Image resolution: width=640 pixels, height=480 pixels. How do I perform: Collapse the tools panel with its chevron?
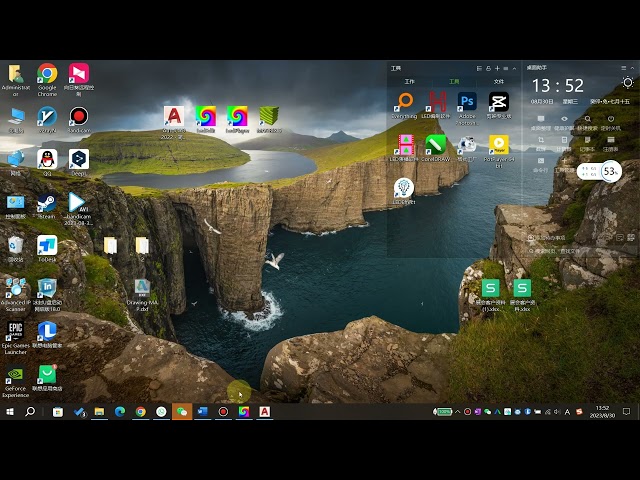coord(515,69)
